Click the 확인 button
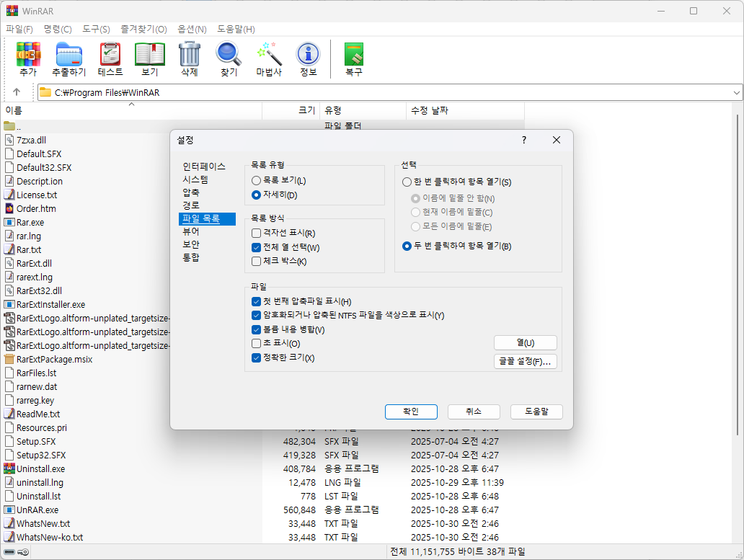 [411, 412]
